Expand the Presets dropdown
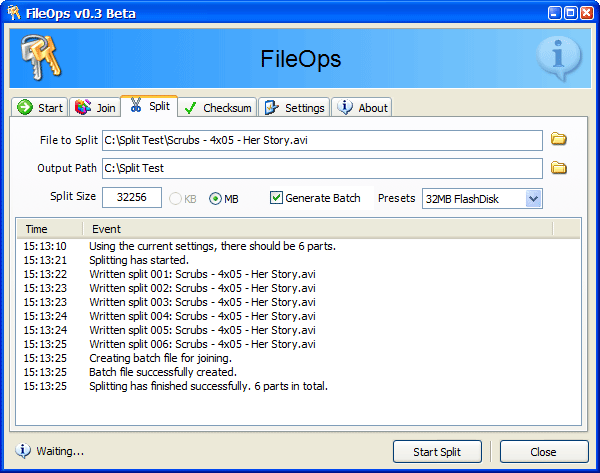The image size is (600, 473). point(533,198)
